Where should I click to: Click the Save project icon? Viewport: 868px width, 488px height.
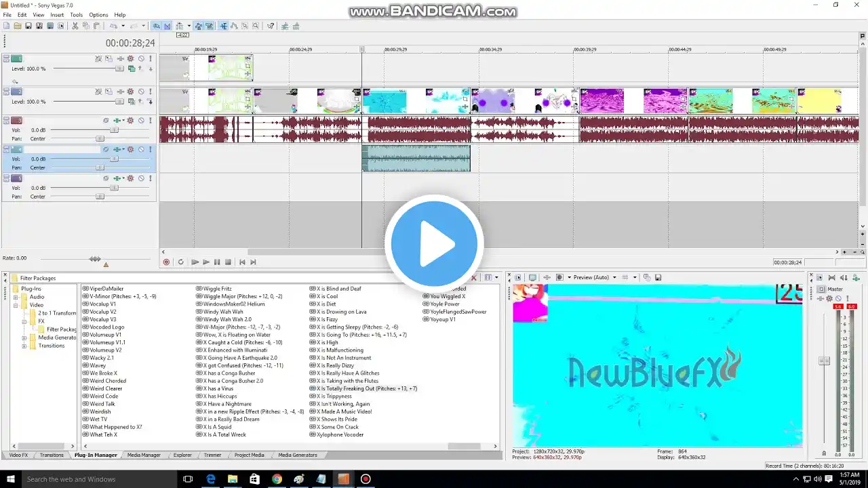28,26
